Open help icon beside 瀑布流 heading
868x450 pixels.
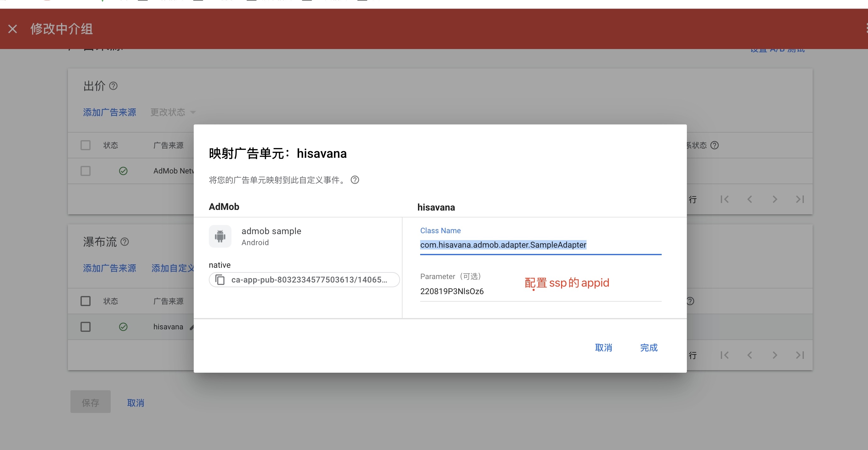click(125, 242)
